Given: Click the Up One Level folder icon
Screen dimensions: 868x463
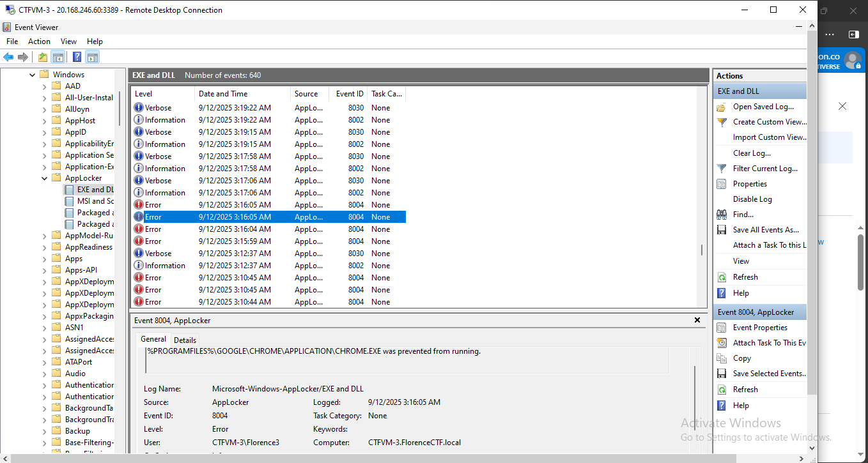Looking at the screenshot, I should click(x=42, y=57).
